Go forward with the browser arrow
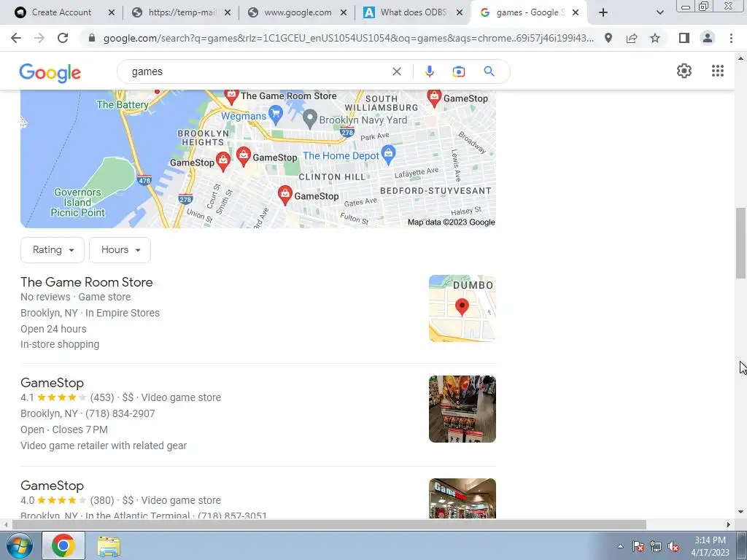Screen dimensions: 747x560 click(x=39, y=38)
